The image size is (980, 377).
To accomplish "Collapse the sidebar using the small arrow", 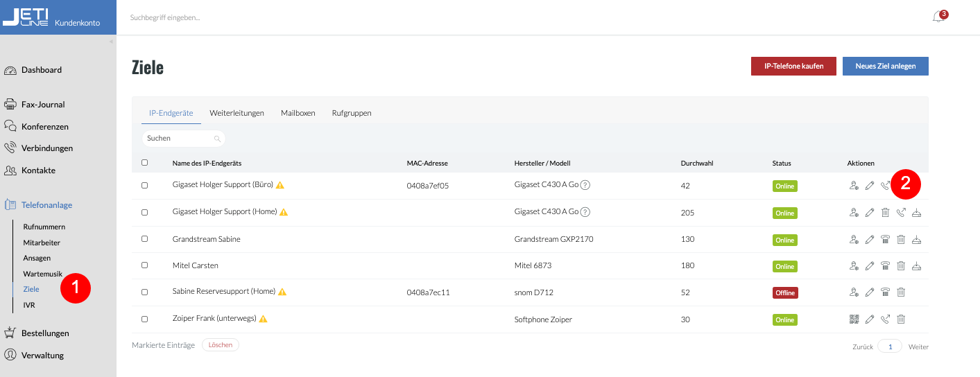I will [111, 42].
